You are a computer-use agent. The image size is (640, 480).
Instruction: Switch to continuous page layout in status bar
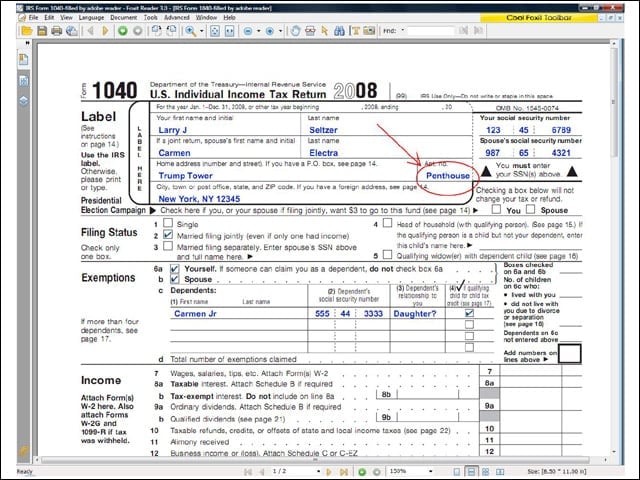471,472
